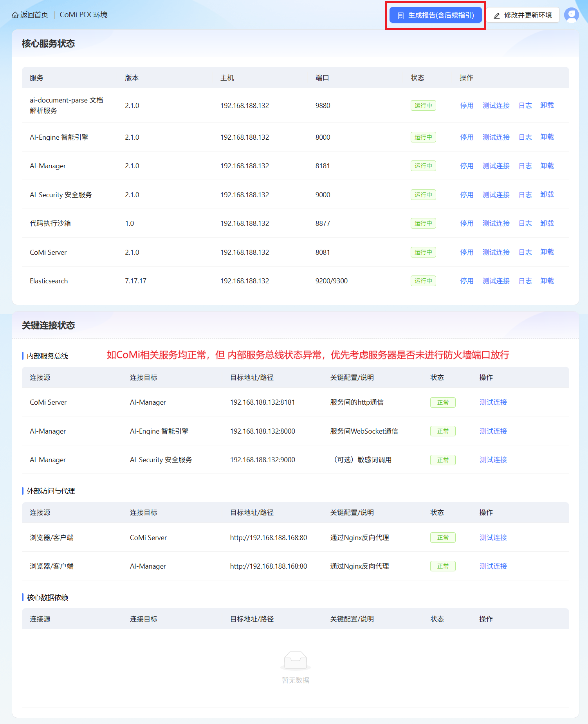The image size is (588, 724).
Task: Click the 内部服务总线 subsection title
Action: click(x=47, y=356)
